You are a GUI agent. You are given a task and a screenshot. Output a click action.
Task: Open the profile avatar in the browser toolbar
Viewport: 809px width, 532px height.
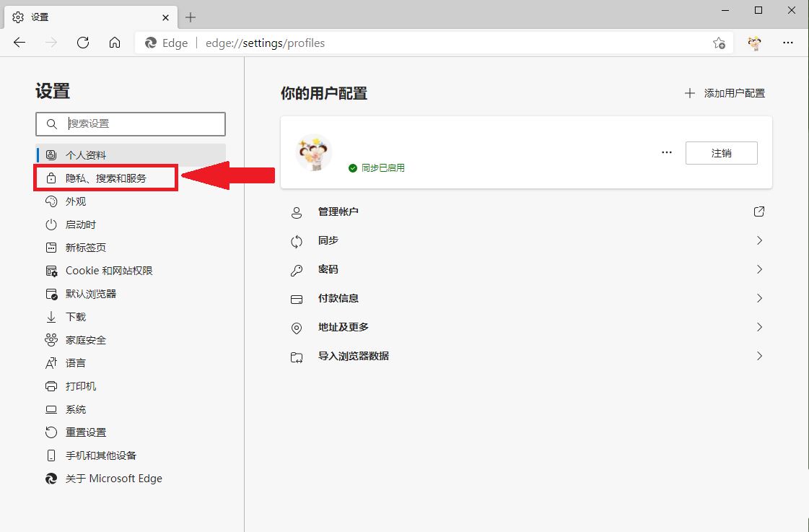point(754,43)
